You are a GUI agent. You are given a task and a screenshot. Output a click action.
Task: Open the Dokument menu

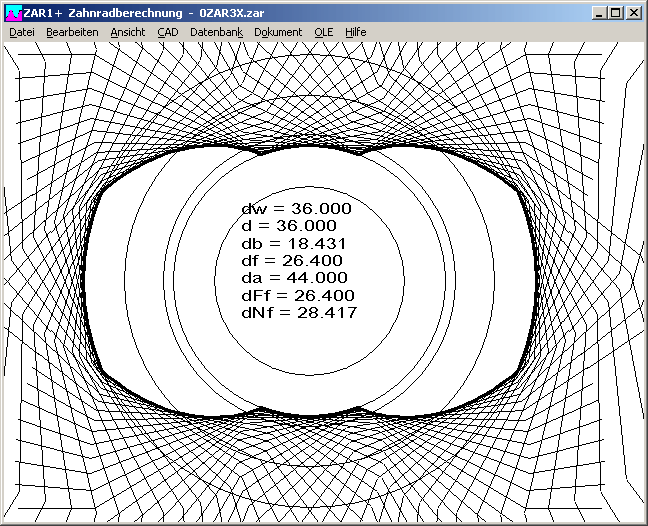tap(278, 32)
